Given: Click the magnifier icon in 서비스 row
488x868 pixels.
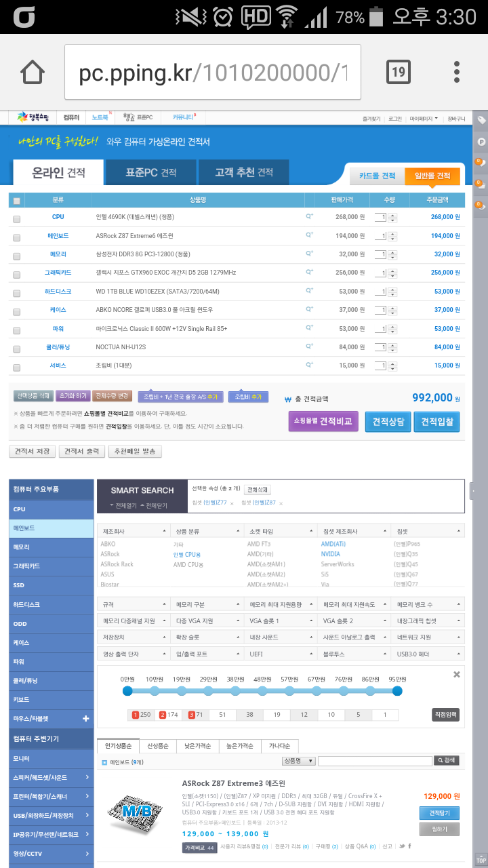Looking at the screenshot, I should (310, 365).
